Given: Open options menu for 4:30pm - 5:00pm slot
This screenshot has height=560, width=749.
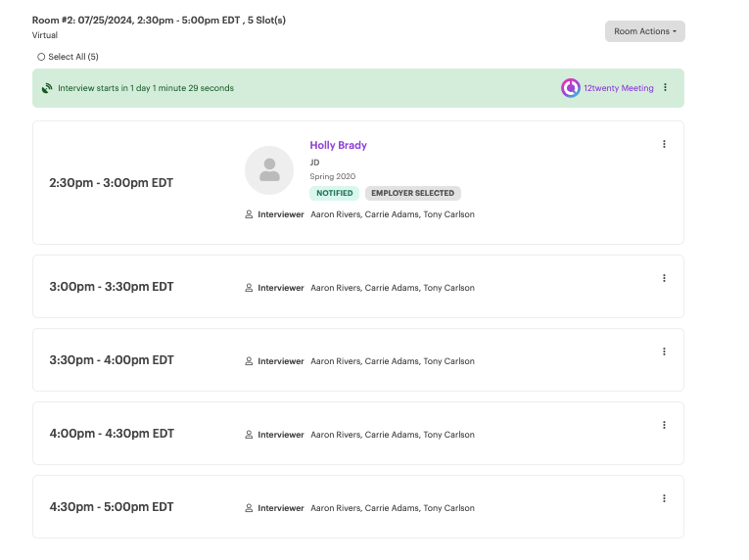Looking at the screenshot, I should [x=664, y=498].
